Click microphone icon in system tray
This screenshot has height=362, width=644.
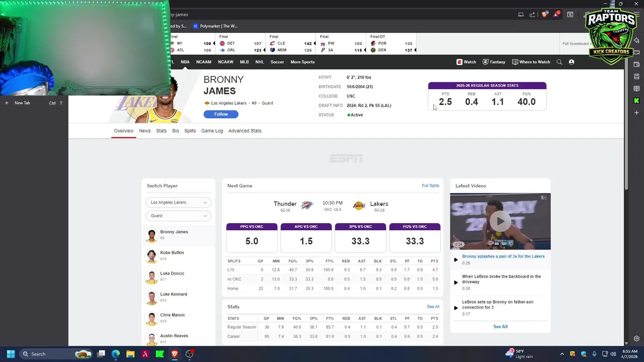click(594, 354)
